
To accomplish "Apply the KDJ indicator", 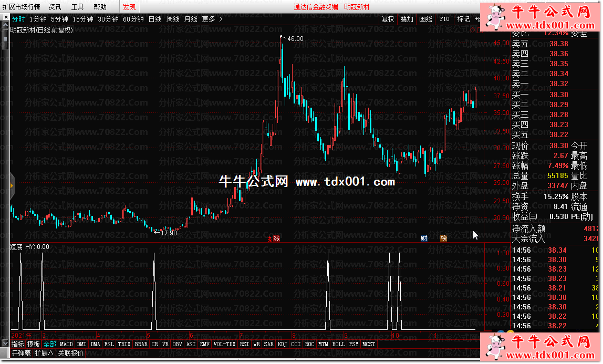I will click(282, 344).
